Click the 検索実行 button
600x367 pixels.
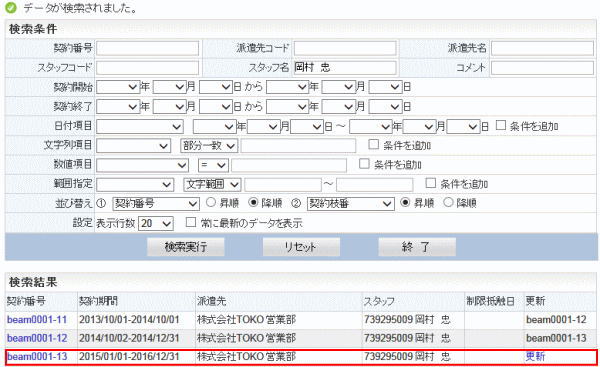click(186, 247)
